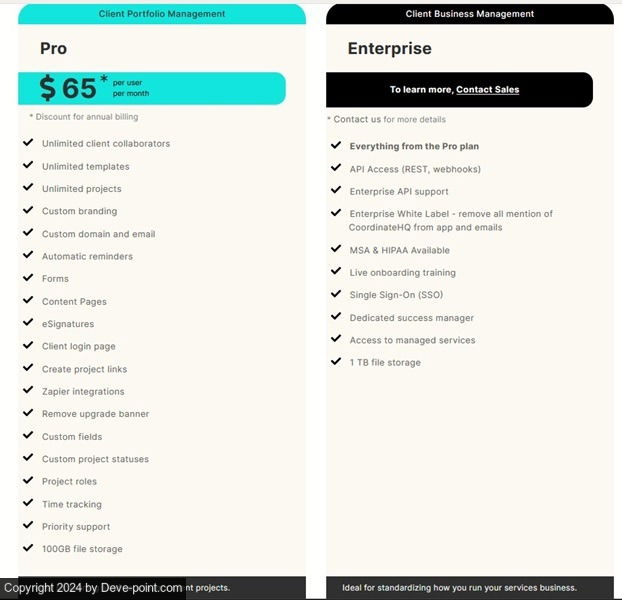
Task: Select the Client Business Management header tab
Action: pos(469,14)
